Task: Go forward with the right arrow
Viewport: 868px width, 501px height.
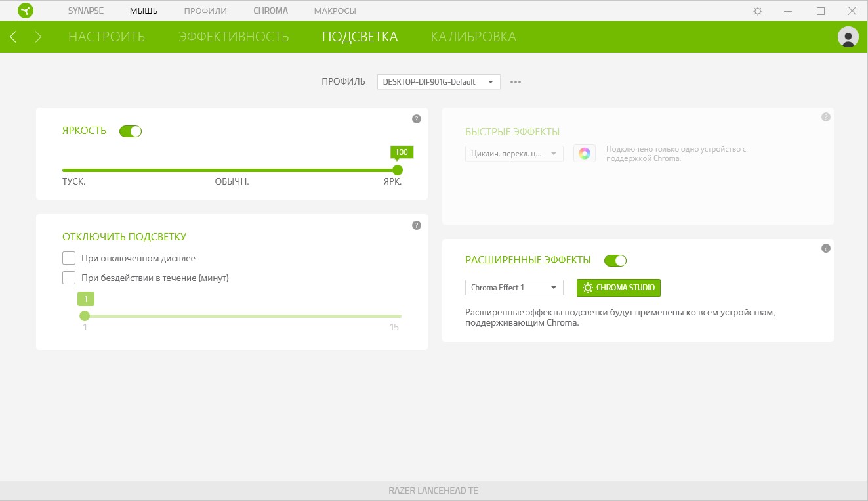Action: [x=38, y=37]
